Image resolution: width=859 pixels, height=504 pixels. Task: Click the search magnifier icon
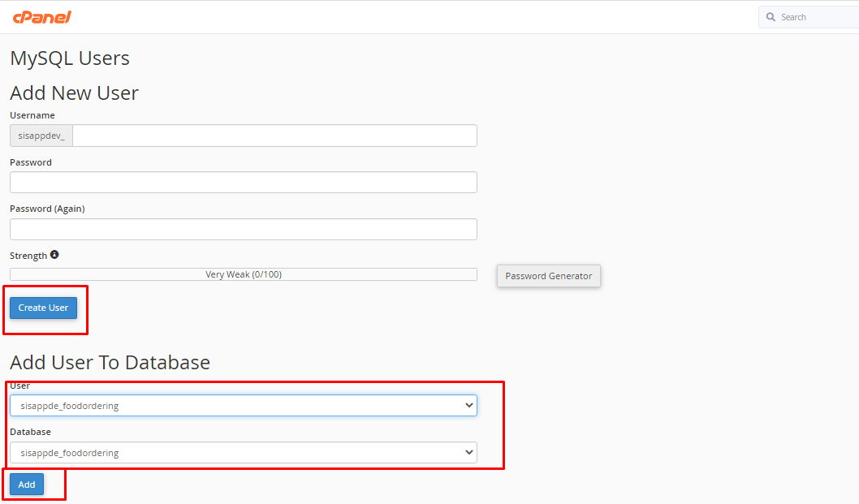pyautogui.click(x=771, y=17)
